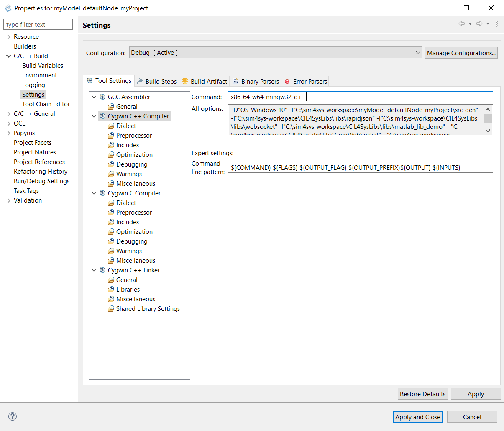Click the Command input field
504x431 pixels.
point(361,97)
